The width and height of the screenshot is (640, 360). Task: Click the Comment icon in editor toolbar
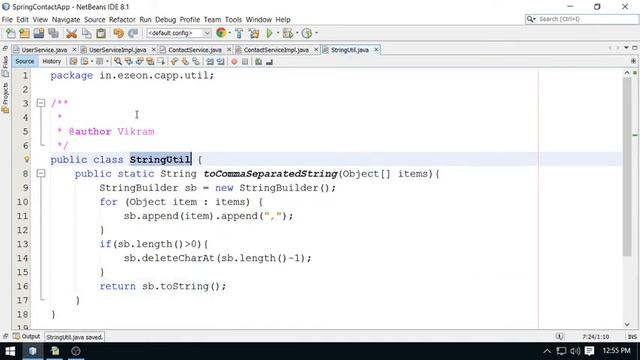(x=258, y=62)
